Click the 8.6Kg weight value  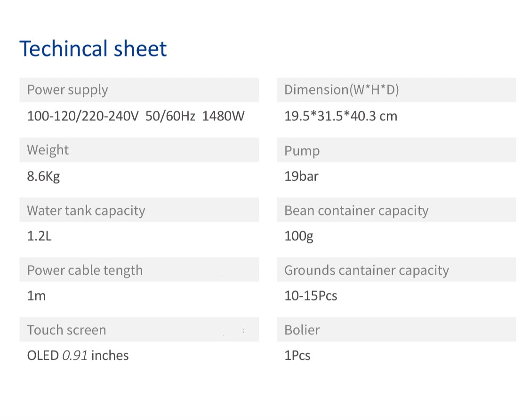pos(44,176)
